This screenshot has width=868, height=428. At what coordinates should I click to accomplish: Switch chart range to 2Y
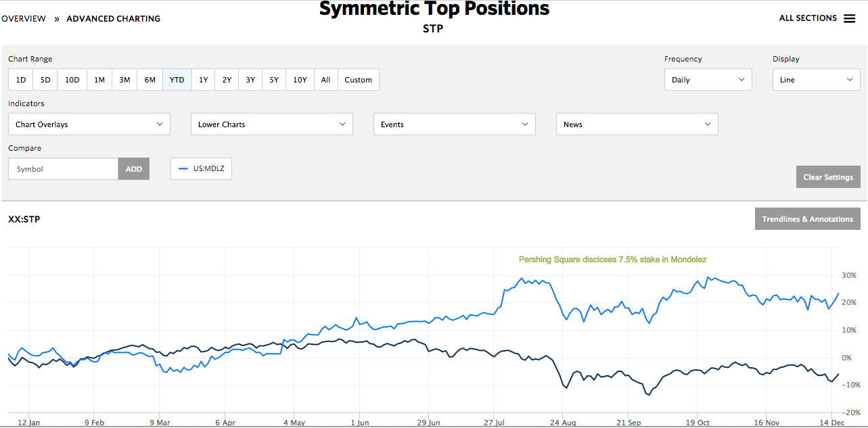click(x=227, y=80)
